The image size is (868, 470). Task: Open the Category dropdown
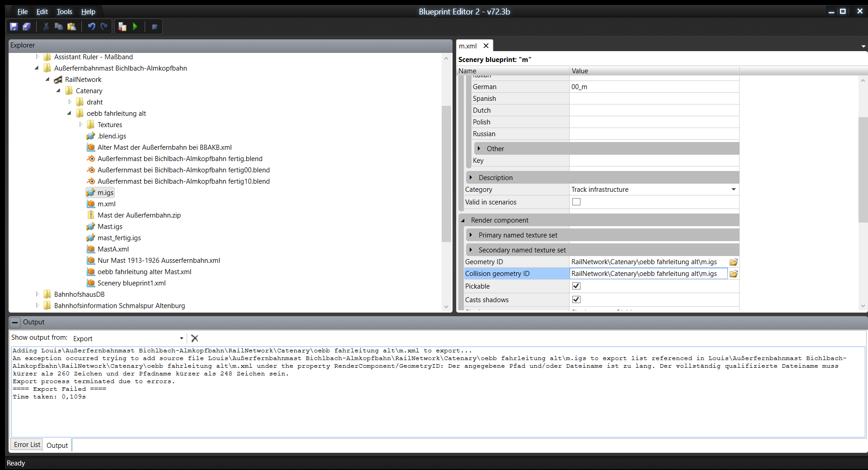pos(733,190)
